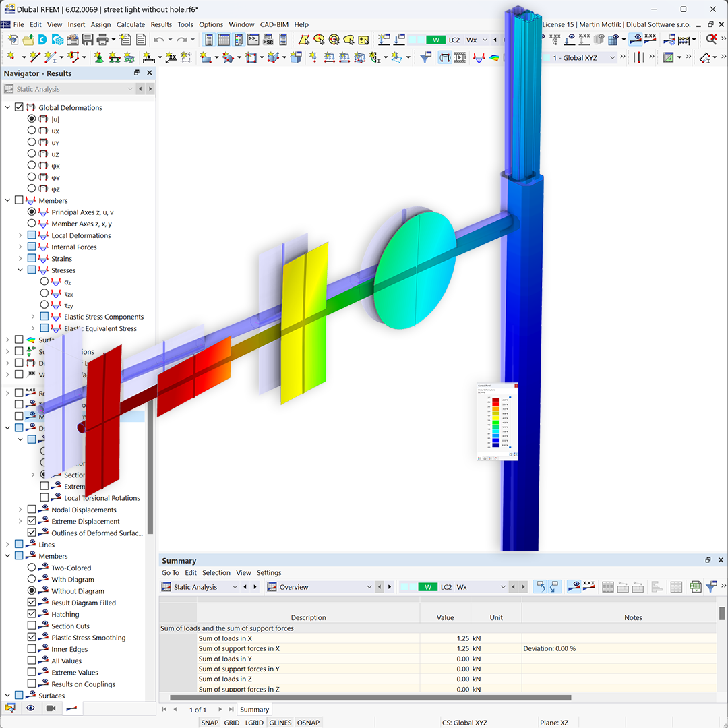Open a file with the Open icon
Image resolution: width=728 pixels, height=728 pixels.
tap(28, 39)
